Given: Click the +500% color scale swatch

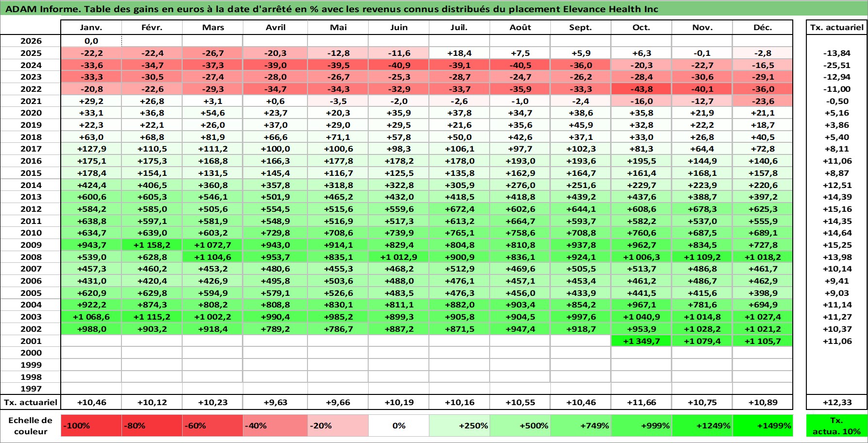Looking at the screenshot, I should click(520, 426).
